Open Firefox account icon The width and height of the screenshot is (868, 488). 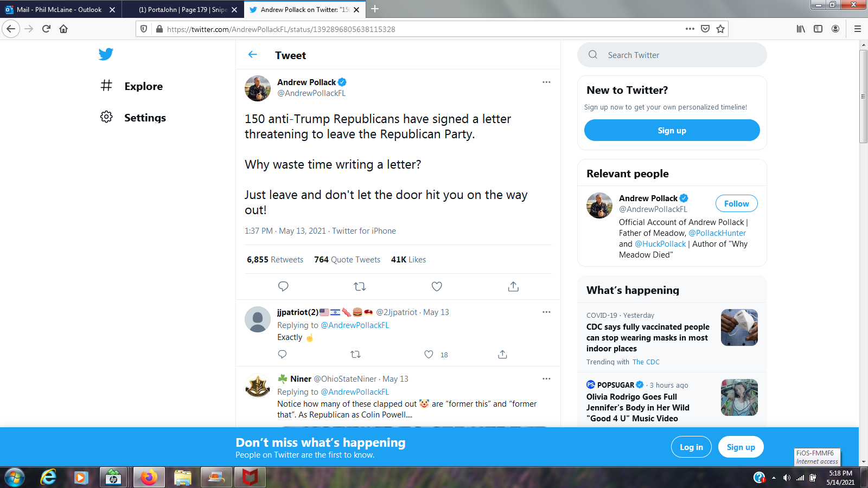tap(835, 29)
